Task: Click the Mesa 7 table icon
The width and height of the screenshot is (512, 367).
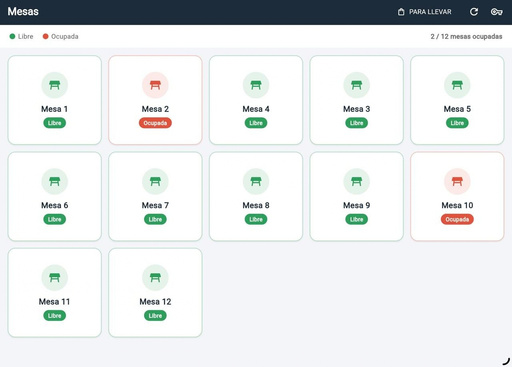Action: pyautogui.click(x=155, y=182)
